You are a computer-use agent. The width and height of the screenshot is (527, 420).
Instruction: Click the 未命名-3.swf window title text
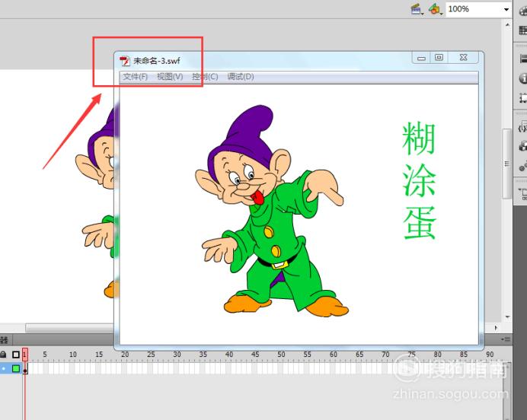[x=157, y=61]
